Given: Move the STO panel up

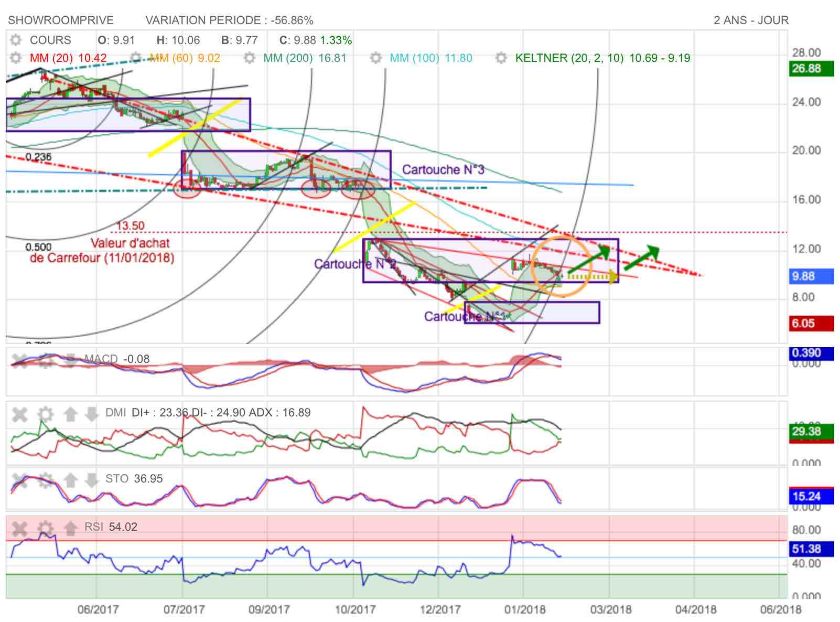Looking at the screenshot, I should coord(71,479).
